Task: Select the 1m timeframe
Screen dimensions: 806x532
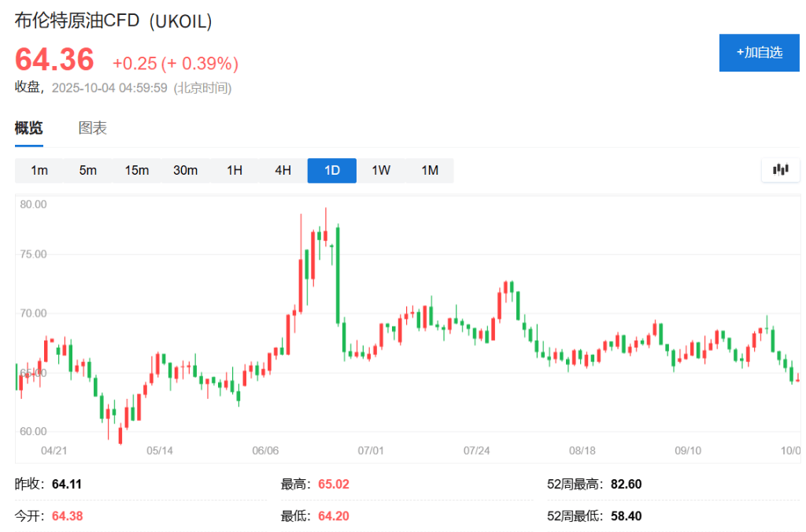Action: coord(39,170)
